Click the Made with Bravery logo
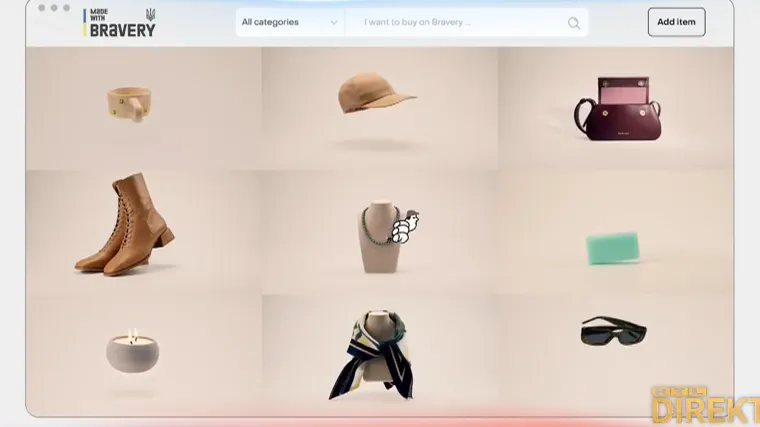The height and width of the screenshot is (427, 760). [x=119, y=23]
